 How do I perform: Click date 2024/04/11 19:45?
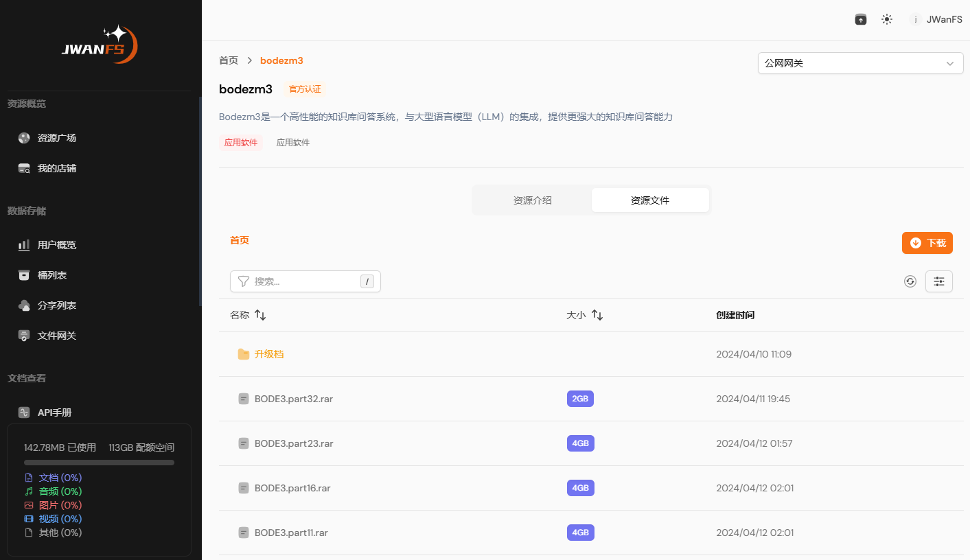tap(753, 399)
